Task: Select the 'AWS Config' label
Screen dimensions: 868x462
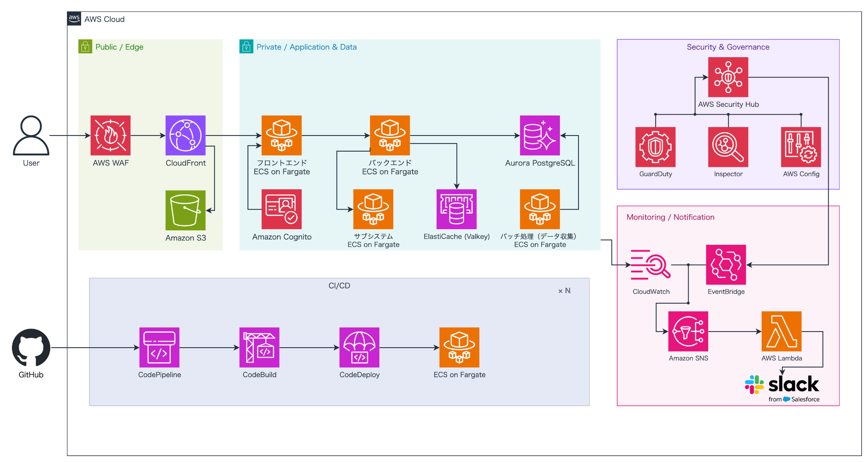Action: coord(801,174)
